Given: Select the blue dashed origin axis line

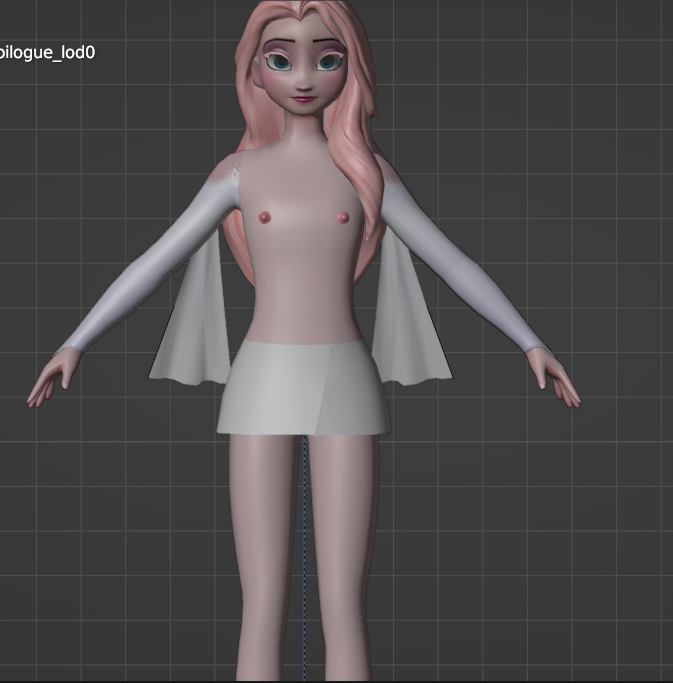Looking at the screenshot, I should [304, 558].
